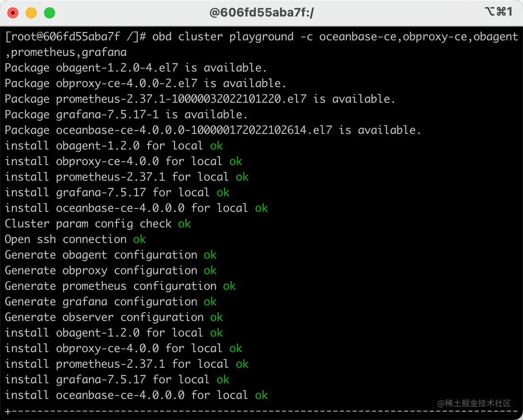The height and width of the screenshot is (420, 523).
Task: Click the yellow minimize window button
Action: click(x=31, y=13)
